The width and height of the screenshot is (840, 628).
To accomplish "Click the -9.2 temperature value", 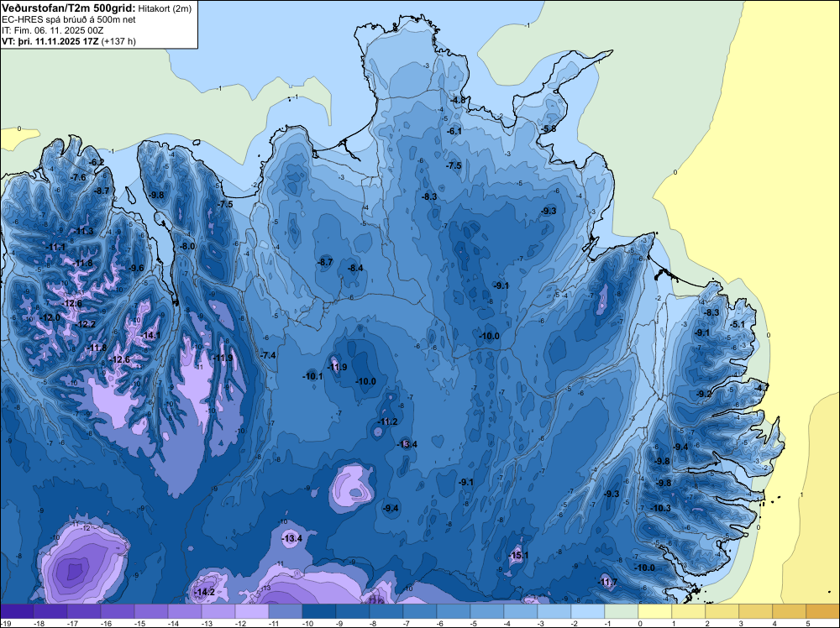I will 705,394.
